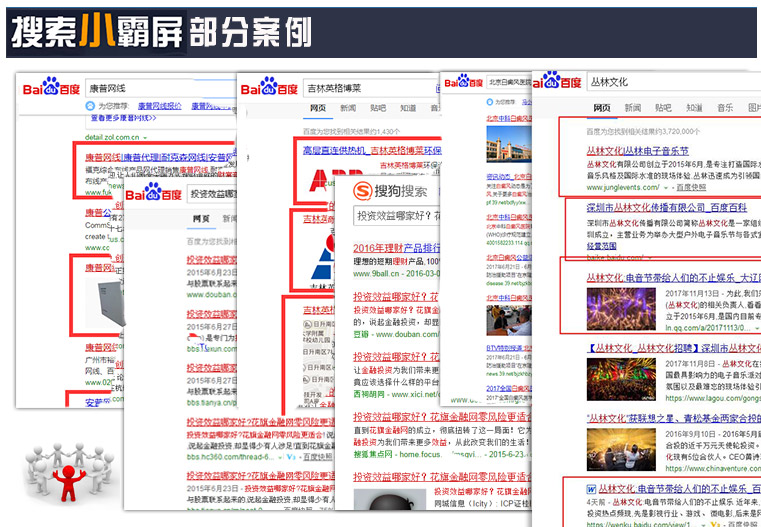Click the Baidu logo beside 丛林文化 search box
Screen dimensions: 761x527
point(557,82)
